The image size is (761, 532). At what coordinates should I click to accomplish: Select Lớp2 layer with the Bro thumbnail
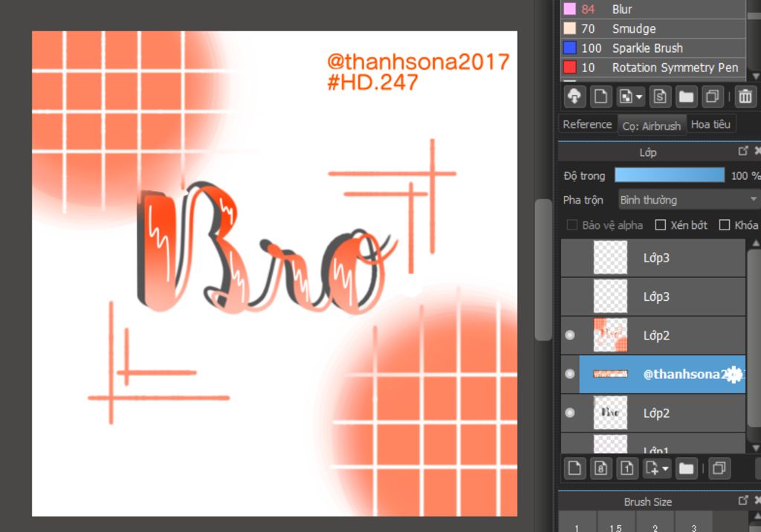pyautogui.click(x=653, y=413)
